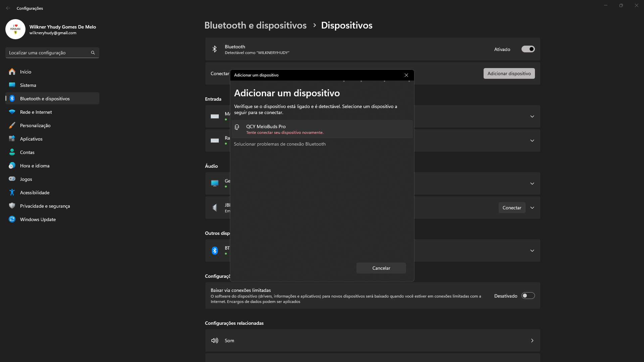
Task: Open Início in the sidebar
Action: (x=52, y=72)
